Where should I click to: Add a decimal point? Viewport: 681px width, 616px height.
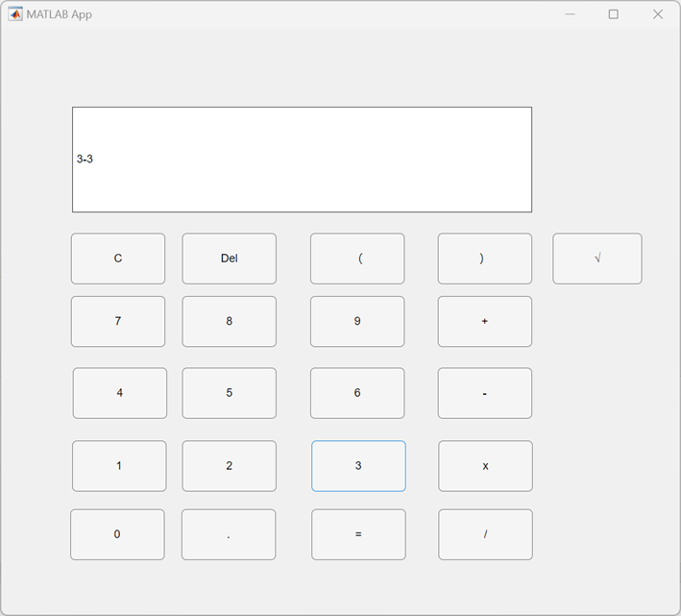pos(229,534)
